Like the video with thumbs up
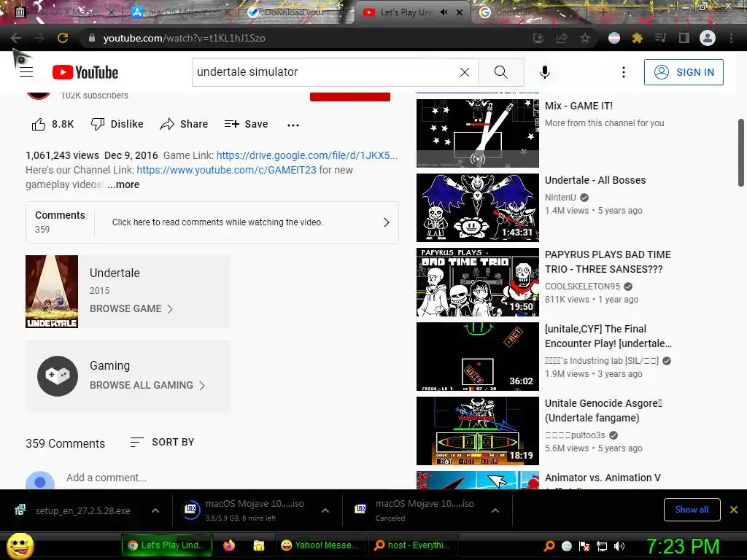Image resolution: width=747 pixels, height=560 pixels. point(53,124)
